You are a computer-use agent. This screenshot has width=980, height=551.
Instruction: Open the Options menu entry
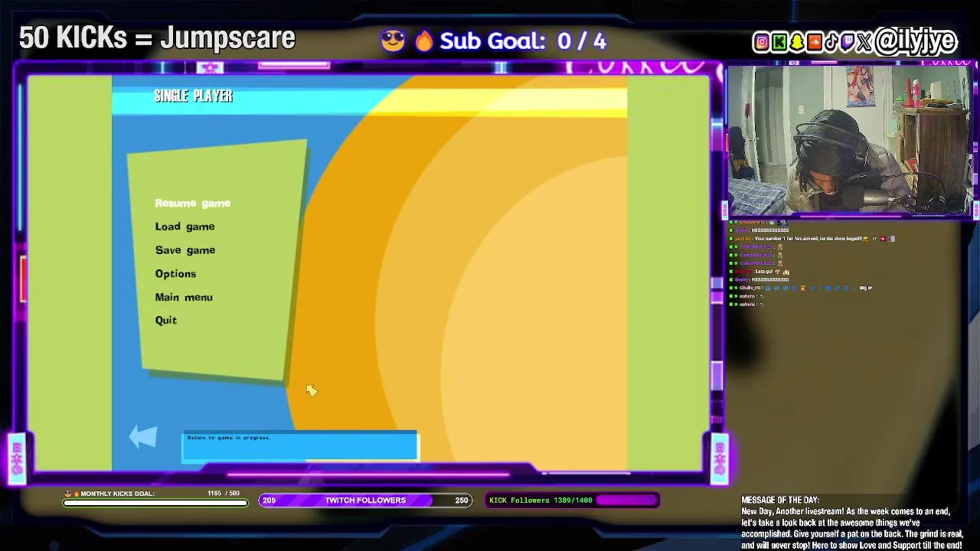pyautogui.click(x=175, y=274)
